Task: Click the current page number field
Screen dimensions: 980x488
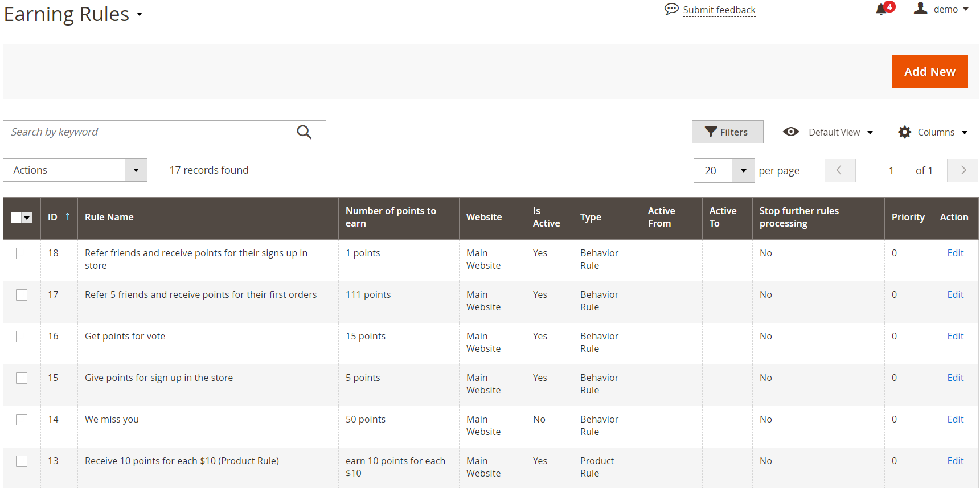Action: tap(891, 171)
